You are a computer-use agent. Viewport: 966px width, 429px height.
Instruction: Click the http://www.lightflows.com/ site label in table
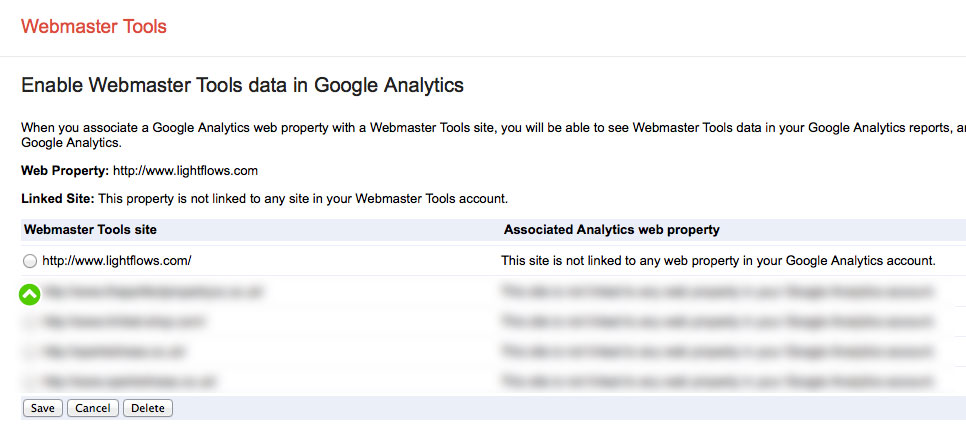(117, 261)
